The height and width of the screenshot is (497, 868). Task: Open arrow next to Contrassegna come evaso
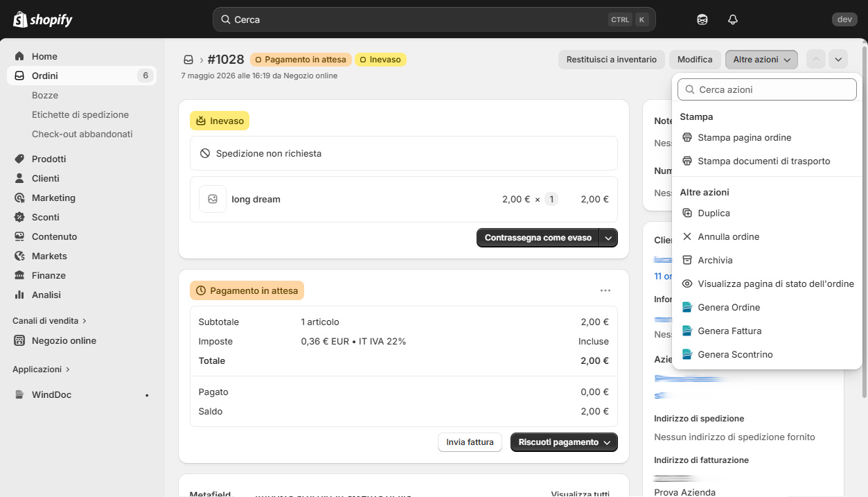(608, 238)
